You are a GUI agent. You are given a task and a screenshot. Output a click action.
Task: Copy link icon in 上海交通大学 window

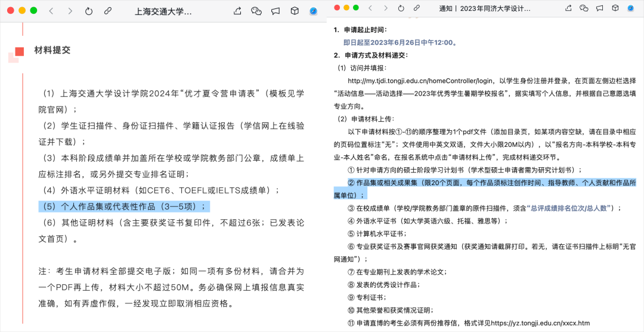[x=107, y=11]
